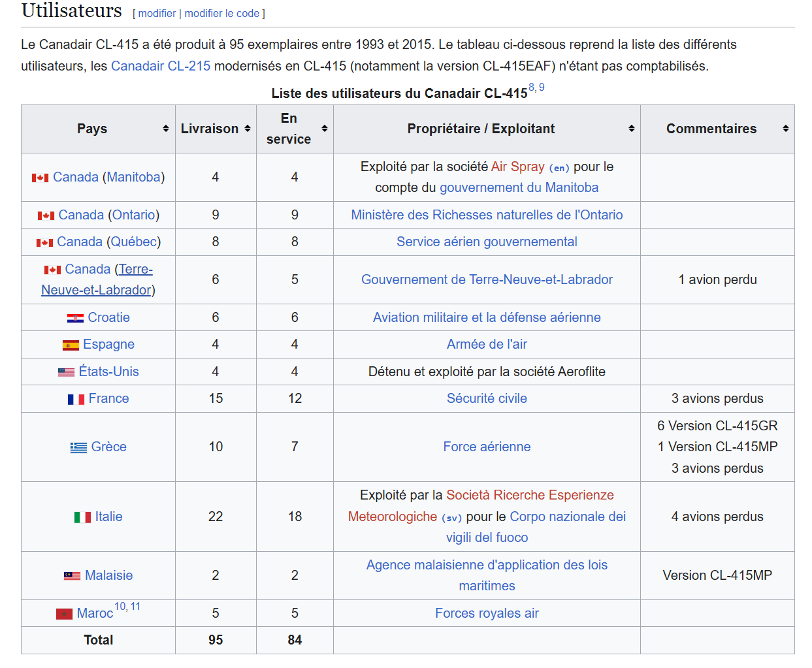Click the Malaysia flag icon
Screen dimensions: 812x668
click(x=72, y=576)
